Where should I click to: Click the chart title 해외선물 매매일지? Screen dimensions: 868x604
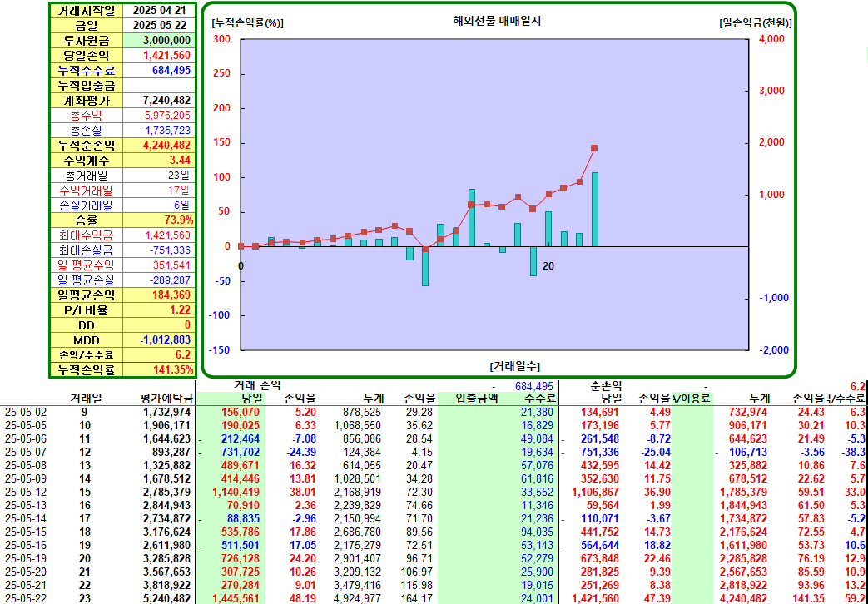pyautogui.click(x=497, y=21)
